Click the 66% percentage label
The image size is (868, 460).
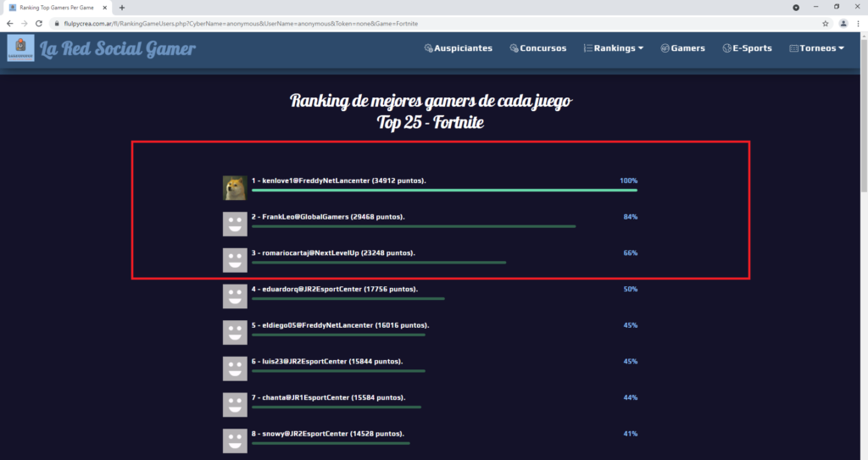click(x=631, y=253)
